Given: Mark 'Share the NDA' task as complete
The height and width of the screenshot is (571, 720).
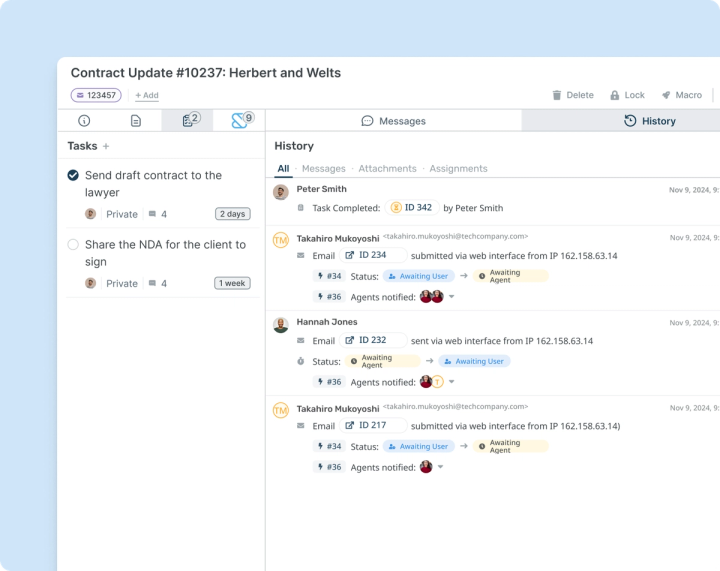Looking at the screenshot, I should click(73, 245).
